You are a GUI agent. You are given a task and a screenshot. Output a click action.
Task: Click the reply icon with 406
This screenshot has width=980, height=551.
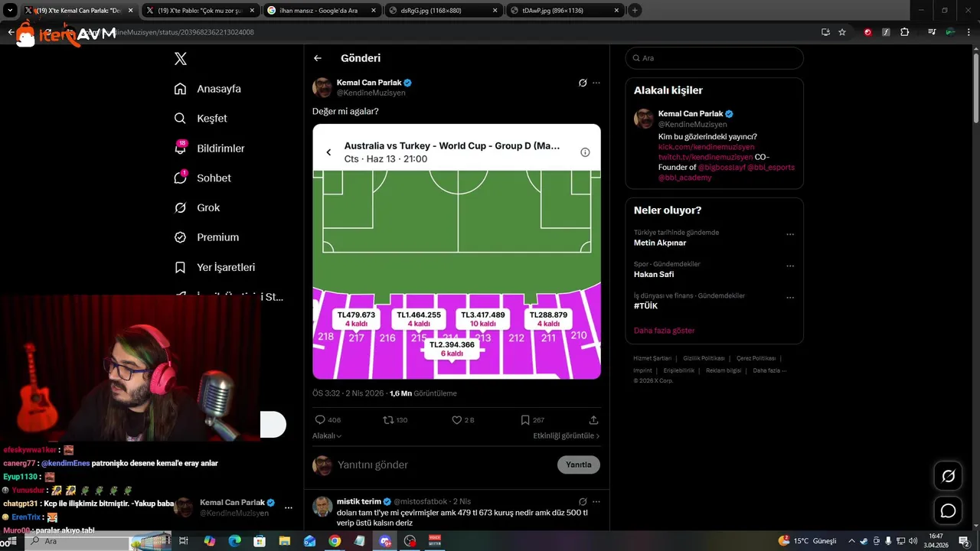pyautogui.click(x=328, y=420)
